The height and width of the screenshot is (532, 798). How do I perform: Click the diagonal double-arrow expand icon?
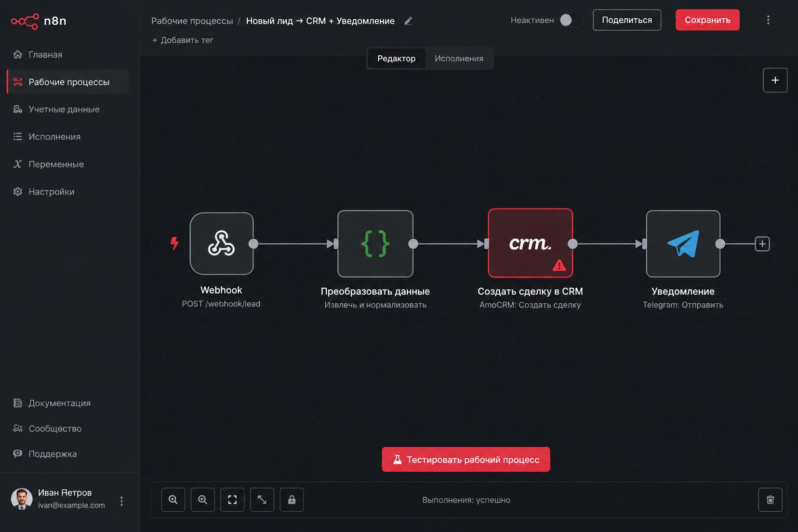pyautogui.click(x=262, y=500)
